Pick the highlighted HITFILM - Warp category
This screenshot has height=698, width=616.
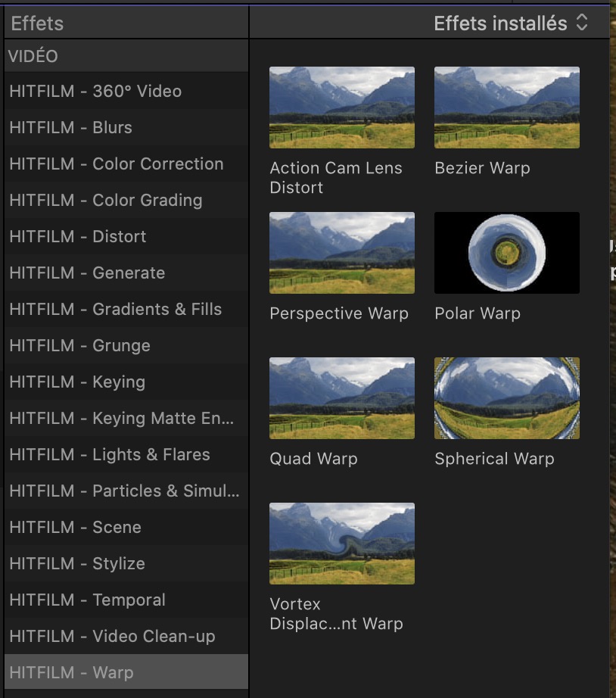pyautogui.click(x=126, y=672)
